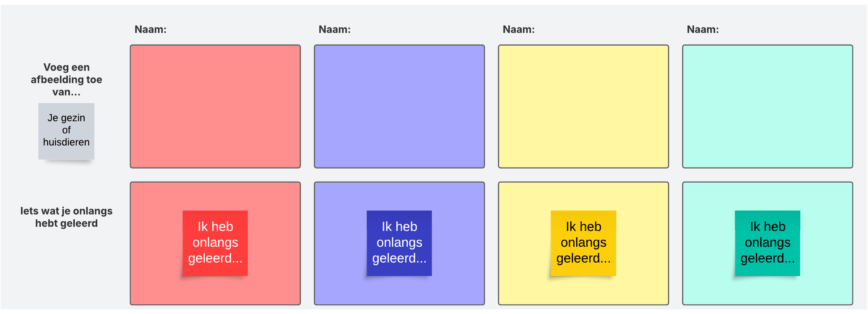Screen dimensions: 868x314
Task: Select the red 'Ik heb onlangs geleerd...' sticky note
Action: tap(215, 243)
